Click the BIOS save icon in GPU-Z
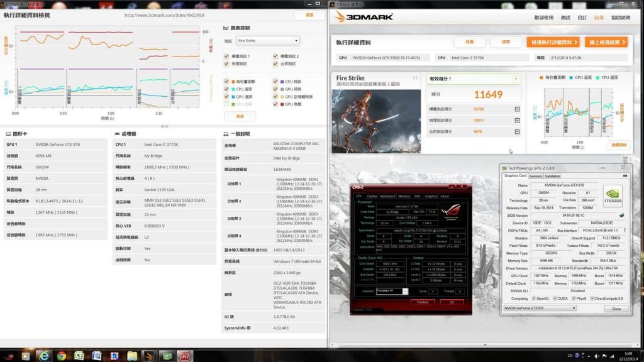The width and height of the screenshot is (644, 362). (622, 215)
